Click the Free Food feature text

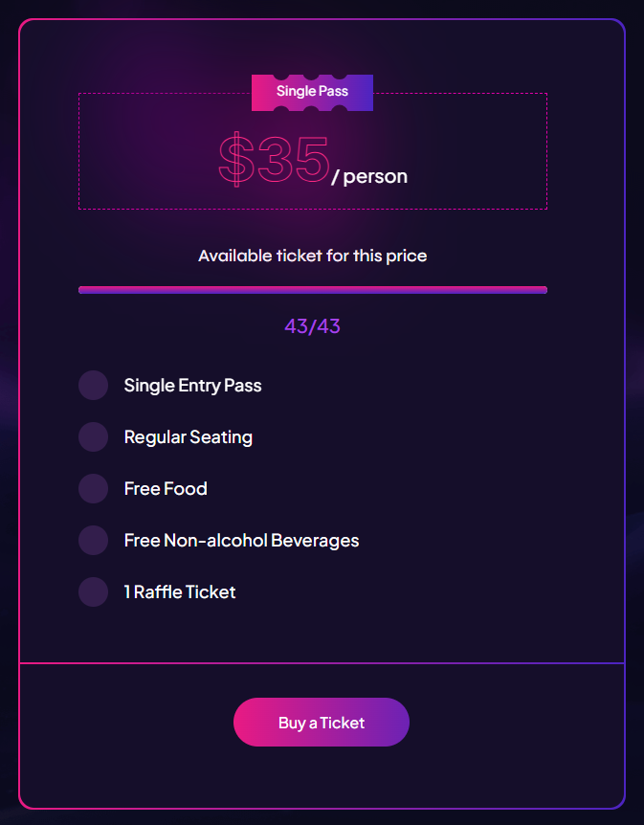point(166,489)
